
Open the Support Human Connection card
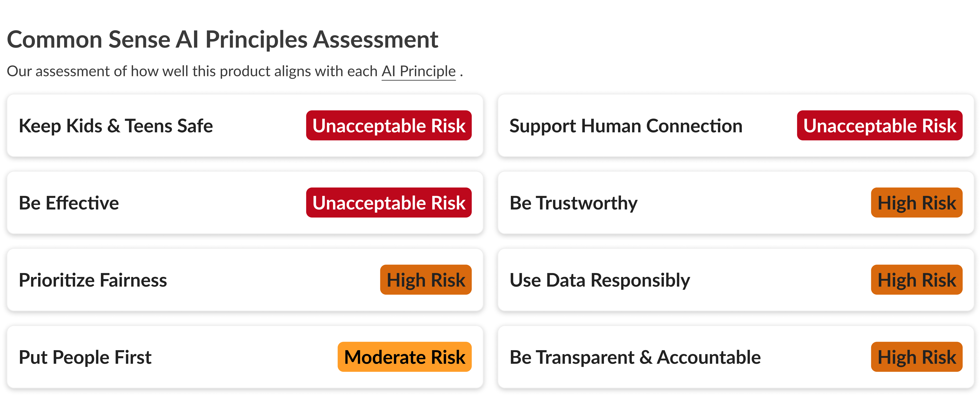click(x=736, y=126)
